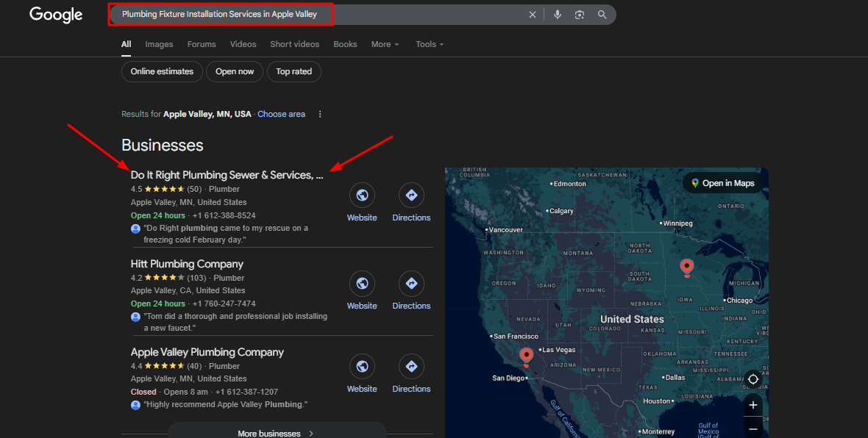Switch to the Videos tab
Viewport: 868px width, 438px height.
pyautogui.click(x=243, y=44)
